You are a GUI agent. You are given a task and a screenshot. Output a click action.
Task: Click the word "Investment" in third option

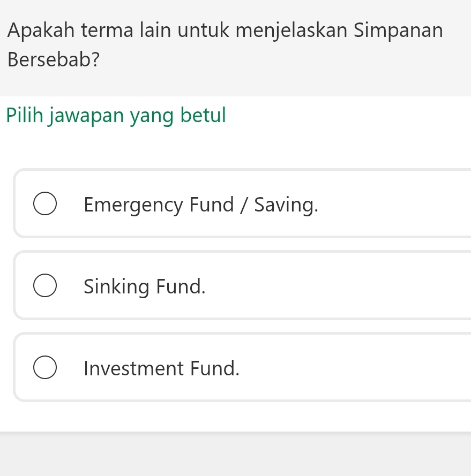133,368
